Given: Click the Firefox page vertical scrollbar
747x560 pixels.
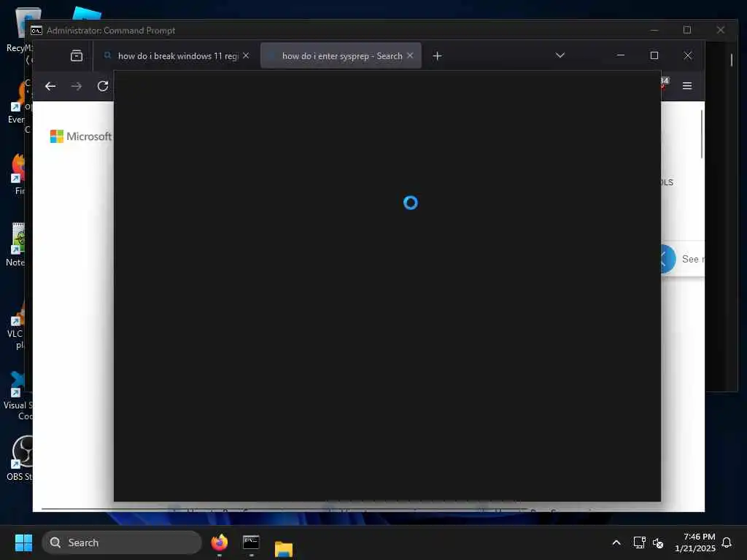Looking at the screenshot, I should point(702,134).
